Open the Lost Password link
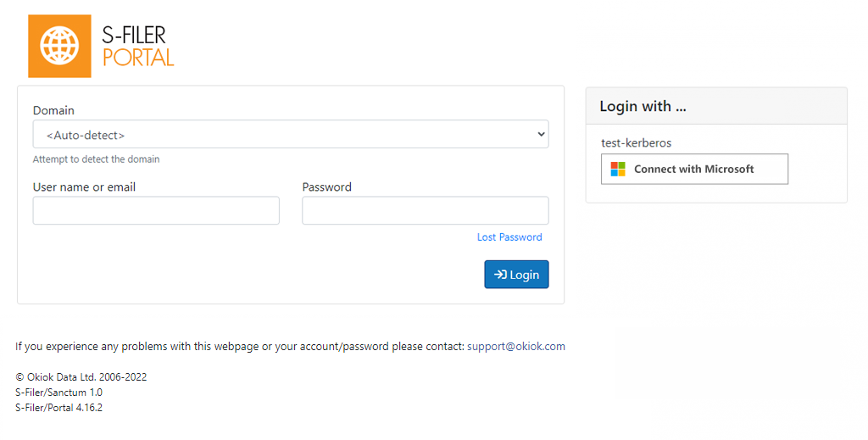Viewport: 868px width, 440px height. (x=509, y=237)
